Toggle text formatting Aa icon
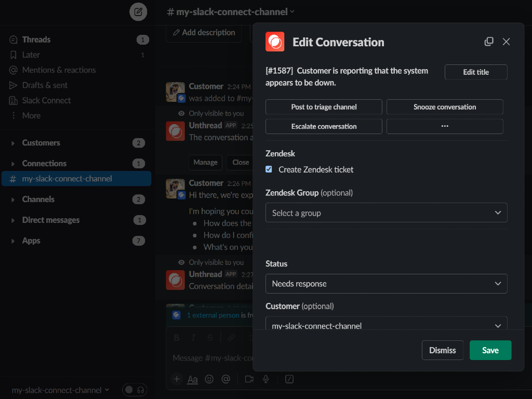 click(x=193, y=379)
